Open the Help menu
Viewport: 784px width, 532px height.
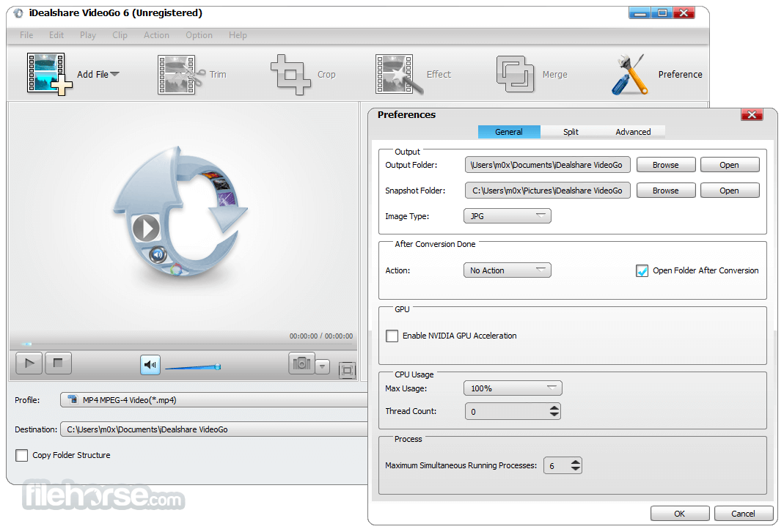[238, 35]
